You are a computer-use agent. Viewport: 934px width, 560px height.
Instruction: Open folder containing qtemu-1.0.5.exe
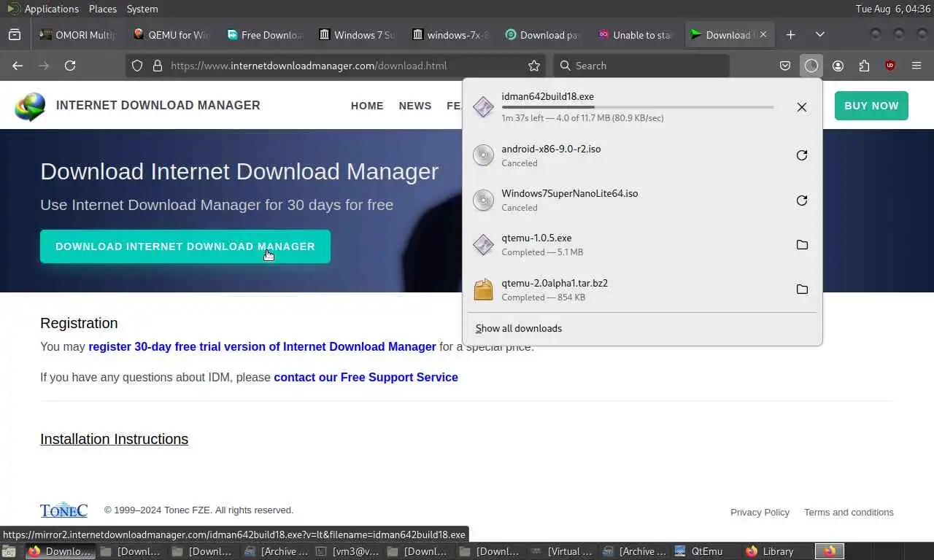point(801,245)
